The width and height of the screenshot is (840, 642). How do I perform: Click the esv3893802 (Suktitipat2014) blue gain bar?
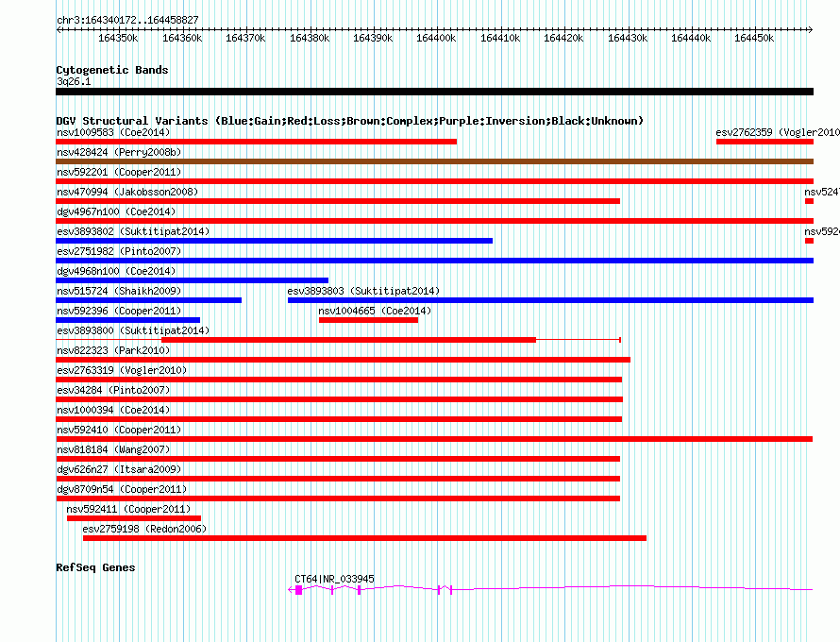(x=274, y=241)
